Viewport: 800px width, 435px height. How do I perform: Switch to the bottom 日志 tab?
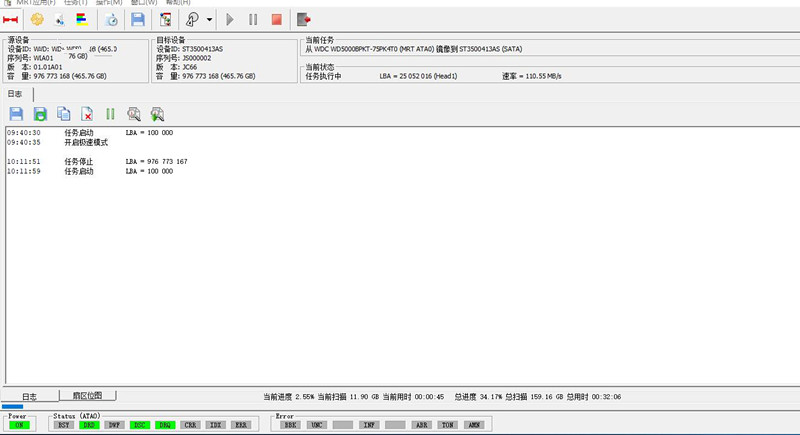pyautogui.click(x=30, y=396)
